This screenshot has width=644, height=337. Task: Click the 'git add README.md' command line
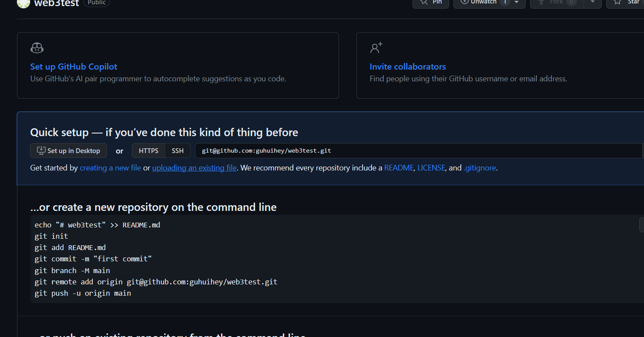(70, 247)
